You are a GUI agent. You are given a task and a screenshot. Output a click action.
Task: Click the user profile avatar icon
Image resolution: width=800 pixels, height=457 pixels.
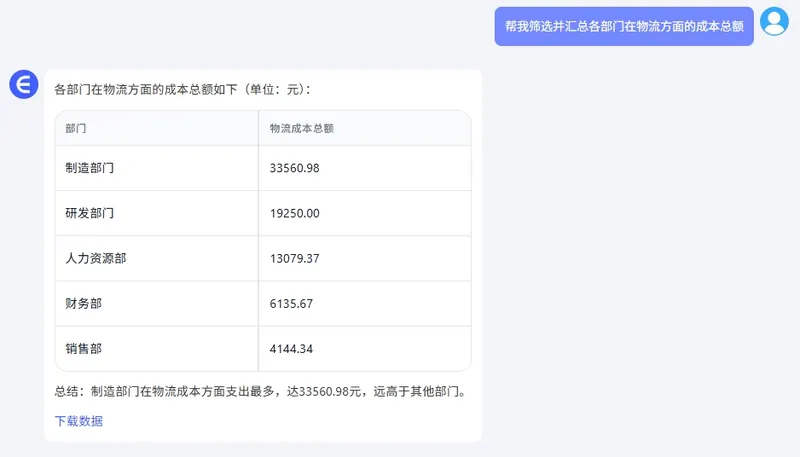click(x=774, y=21)
